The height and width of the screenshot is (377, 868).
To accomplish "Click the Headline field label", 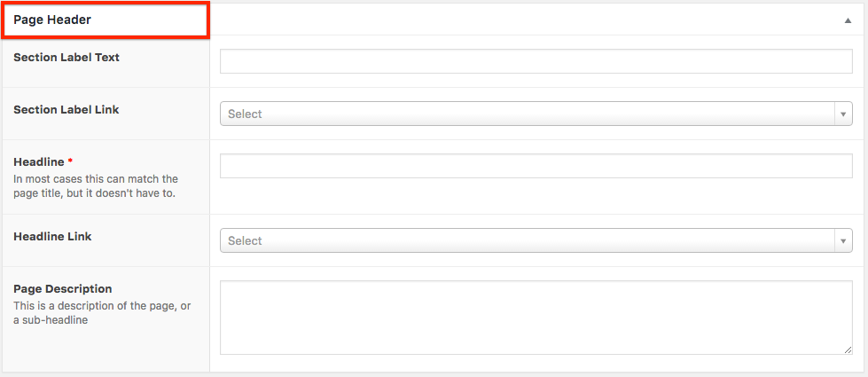I will point(39,162).
